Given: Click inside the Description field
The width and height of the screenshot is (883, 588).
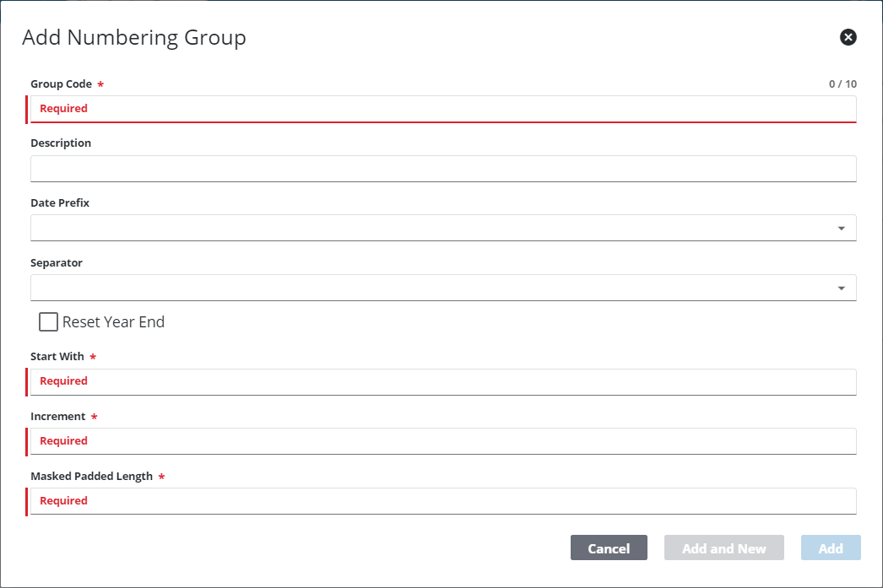Looking at the screenshot, I should point(443,169).
